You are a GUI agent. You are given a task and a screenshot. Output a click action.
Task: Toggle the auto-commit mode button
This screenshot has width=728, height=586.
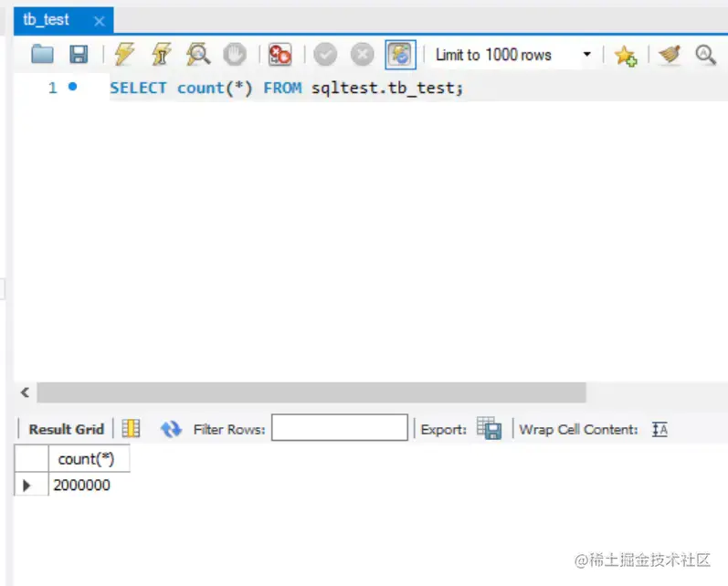(400, 55)
